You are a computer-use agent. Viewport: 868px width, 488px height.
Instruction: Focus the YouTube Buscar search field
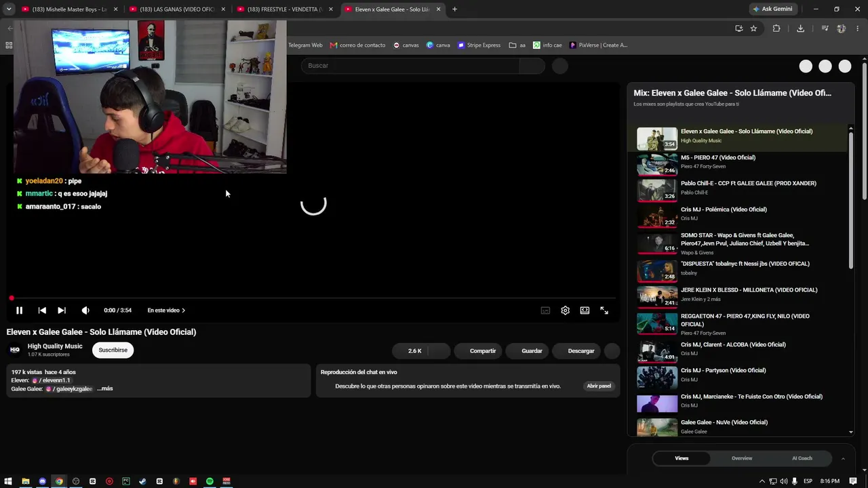pyautogui.click(x=411, y=66)
